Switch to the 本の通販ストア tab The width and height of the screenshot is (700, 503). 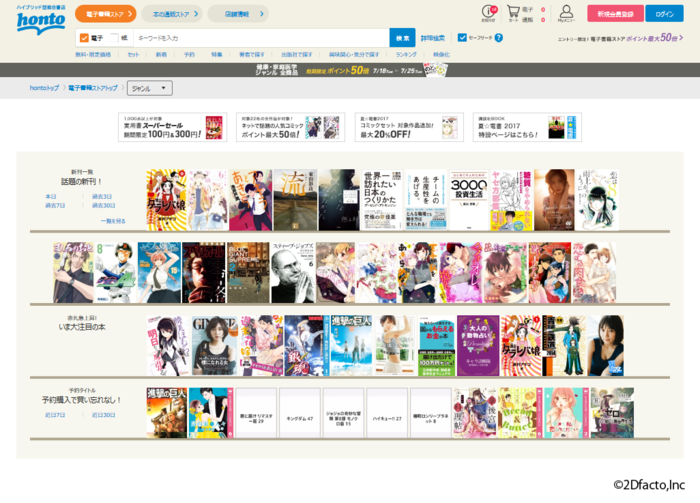click(x=172, y=14)
